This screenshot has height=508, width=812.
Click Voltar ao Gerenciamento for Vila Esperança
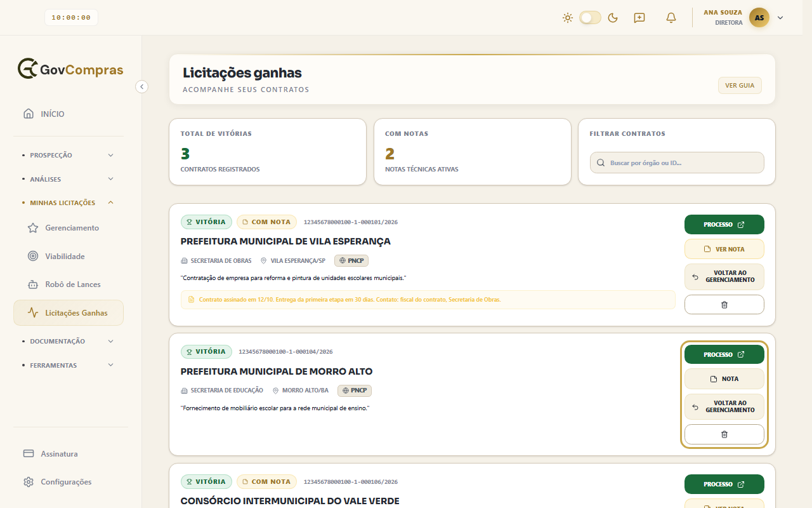coord(724,277)
